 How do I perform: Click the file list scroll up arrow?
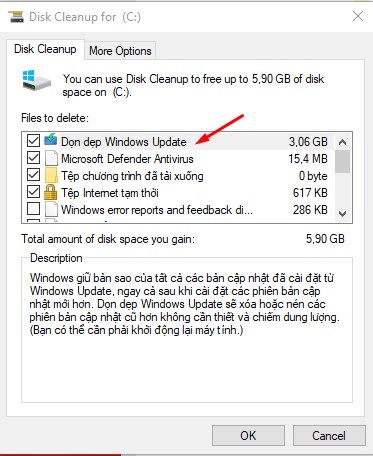(342, 142)
